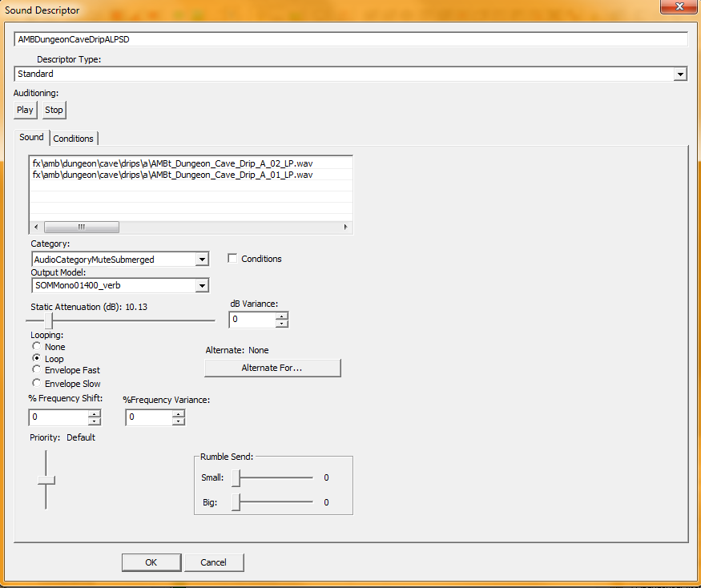This screenshot has height=588, width=701.
Task: Select the Sound tab
Action: pyautogui.click(x=31, y=137)
